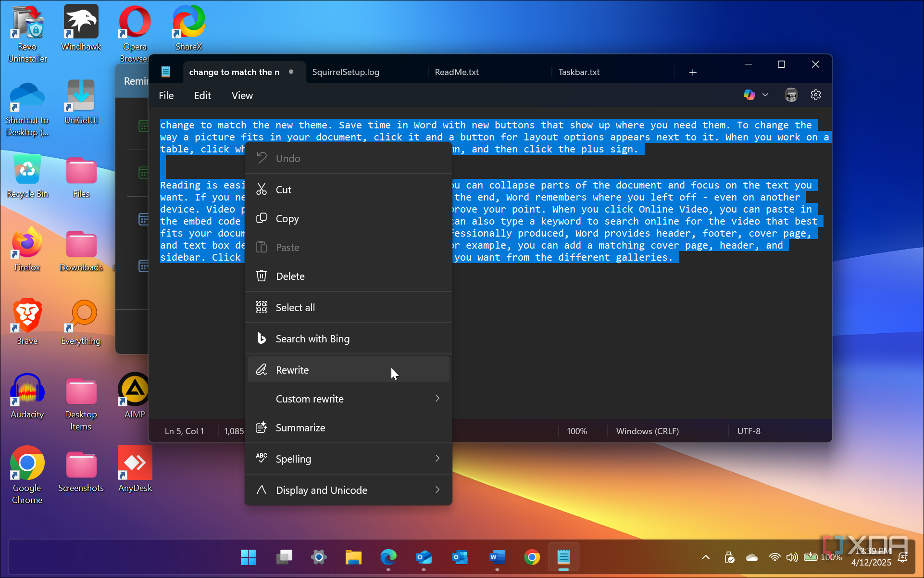Open Task View on the taskbar
The height and width of the screenshot is (578, 924).
coord(284,557)
